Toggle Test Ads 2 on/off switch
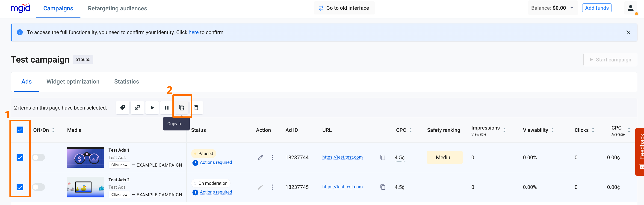Screen dimensions: 644x205 pyautogui.click(x=38, y=187)
